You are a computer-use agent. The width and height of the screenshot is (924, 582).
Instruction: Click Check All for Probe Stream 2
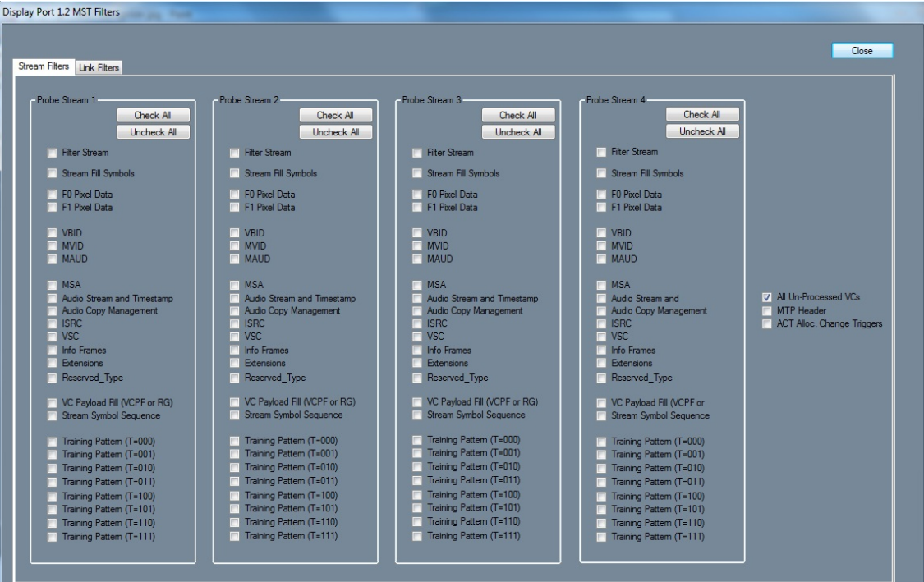pos(335,115)
